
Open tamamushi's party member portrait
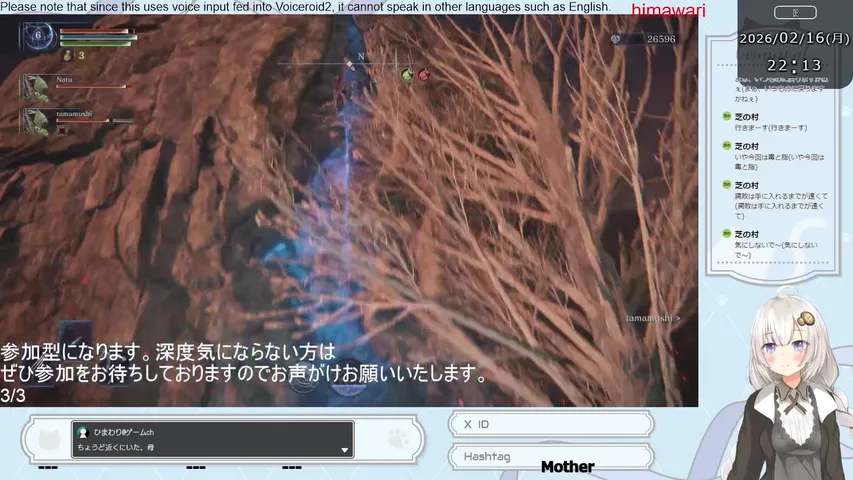coord(36,121)
